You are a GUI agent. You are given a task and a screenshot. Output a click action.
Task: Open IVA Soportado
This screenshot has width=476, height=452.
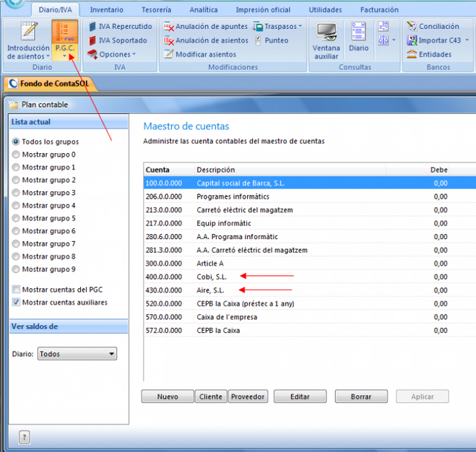[x=92, y=40]
